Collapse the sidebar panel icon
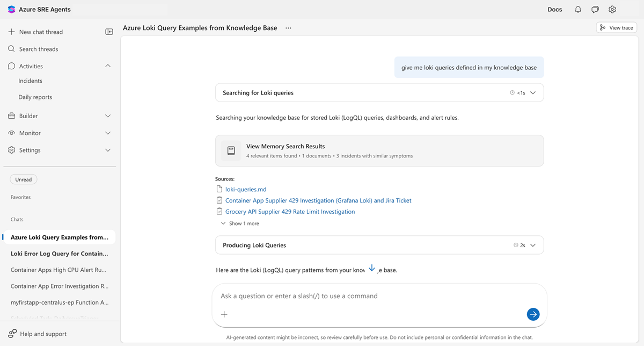This screenshot has height=346, width=644. [109, 32]
